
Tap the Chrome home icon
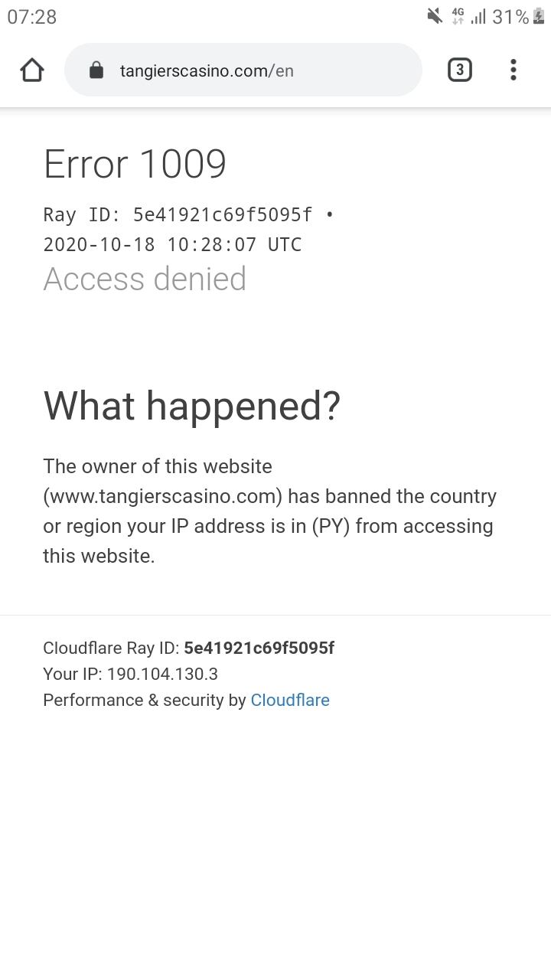click(32, 70)
